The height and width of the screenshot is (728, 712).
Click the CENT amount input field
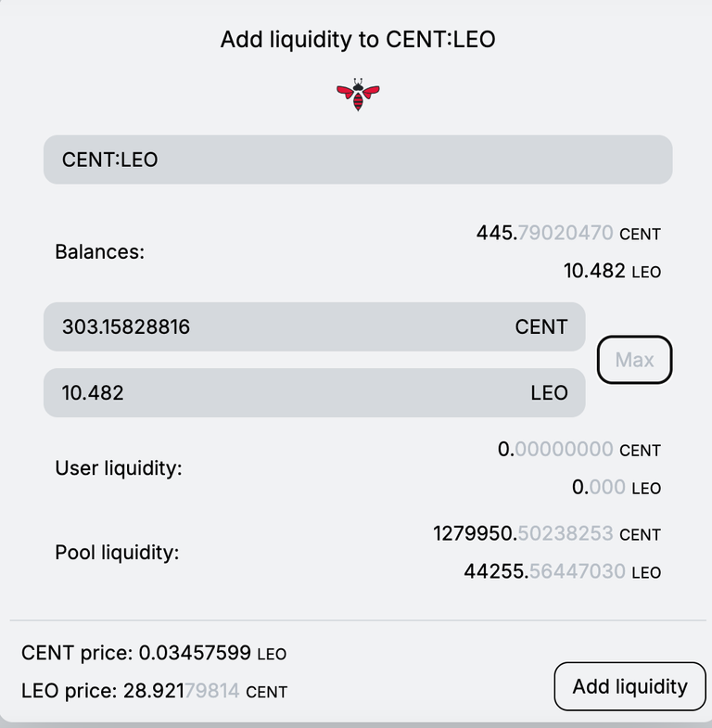click(314, 326)
